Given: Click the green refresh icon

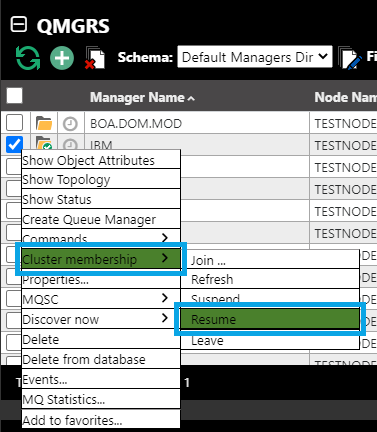Looking at the screenshot, I should [28, 58].
